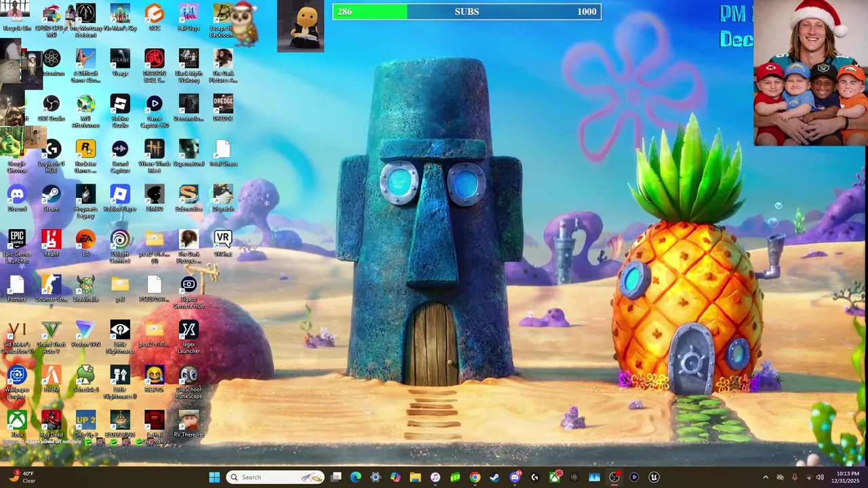
Task: Launch the Steam desktop shortcut
Action: 51,198
